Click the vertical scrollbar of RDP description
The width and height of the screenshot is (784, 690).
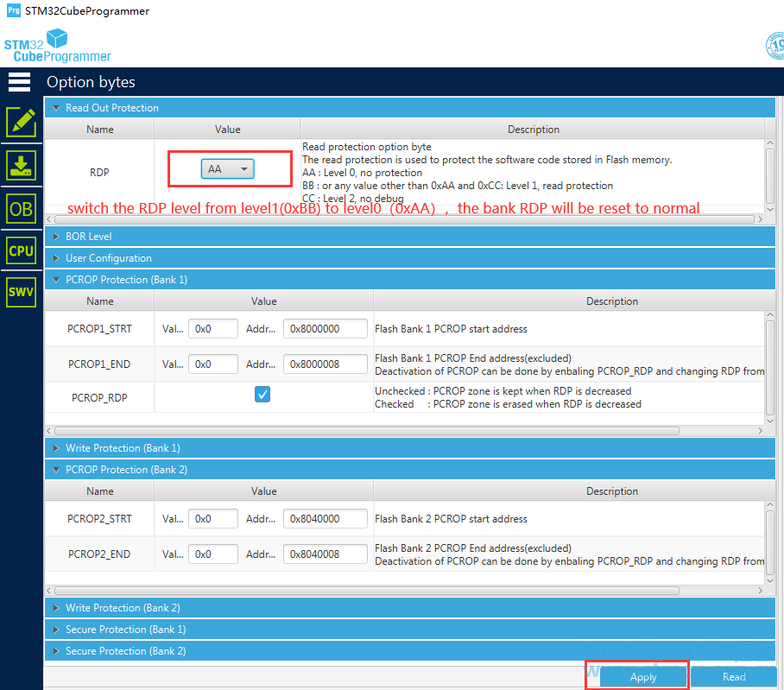click(770, 175)
